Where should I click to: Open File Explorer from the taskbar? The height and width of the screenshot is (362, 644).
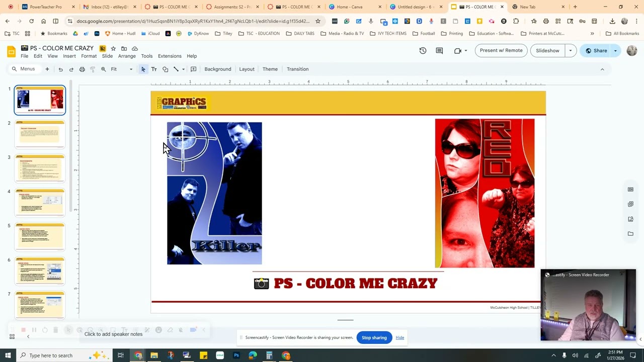(154, 355)
